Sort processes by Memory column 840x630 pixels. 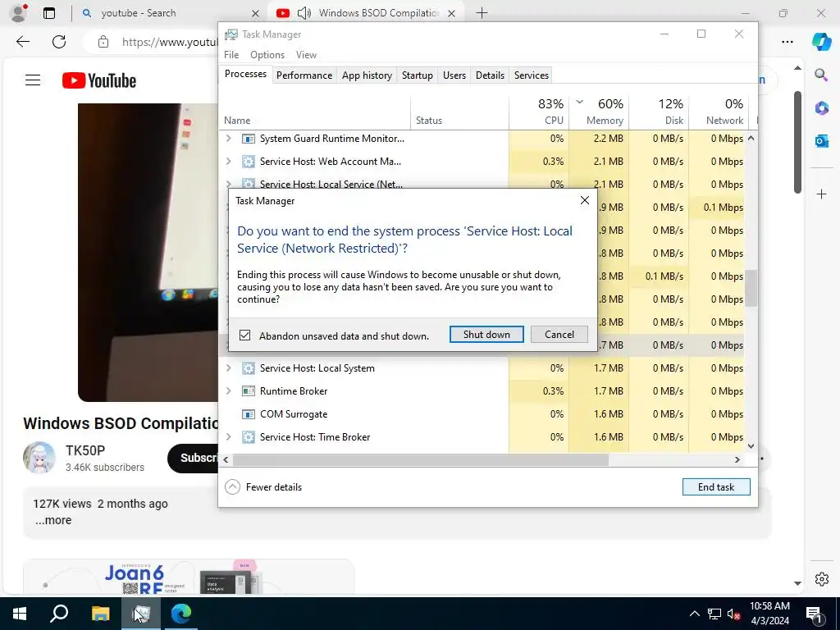(x=599, y=112)
